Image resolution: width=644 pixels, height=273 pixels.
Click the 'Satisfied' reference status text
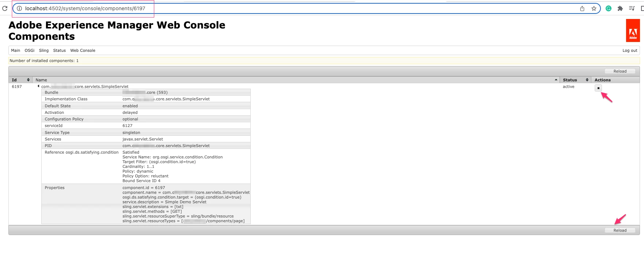click(131, 152)
